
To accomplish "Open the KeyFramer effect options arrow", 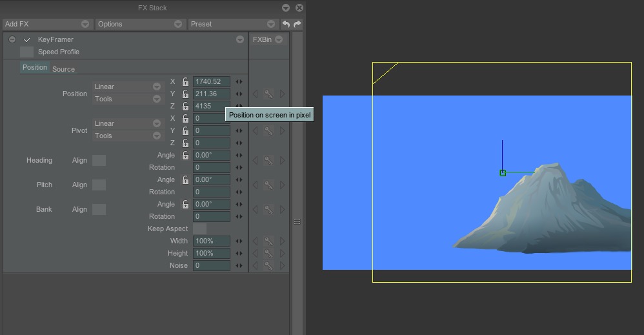I will pos(240,39).
